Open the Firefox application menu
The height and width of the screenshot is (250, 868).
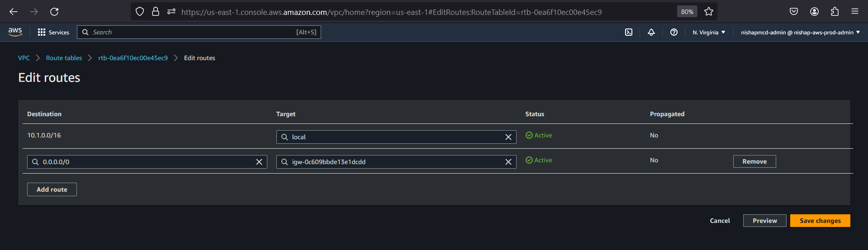[x=855, y=12]
